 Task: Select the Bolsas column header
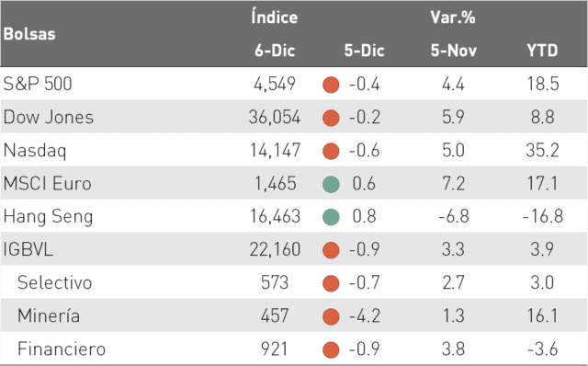click(29, 34)
